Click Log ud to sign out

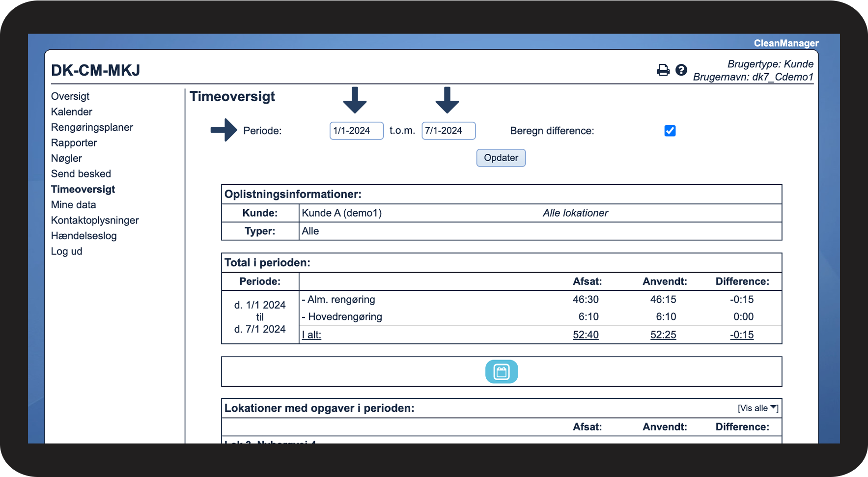tap(67, 252)
